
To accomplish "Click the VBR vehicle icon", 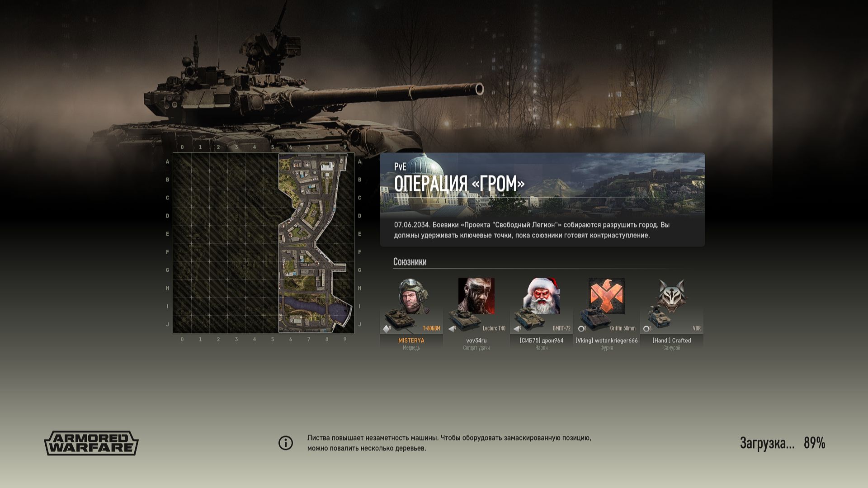I will [x=658, y=317].
